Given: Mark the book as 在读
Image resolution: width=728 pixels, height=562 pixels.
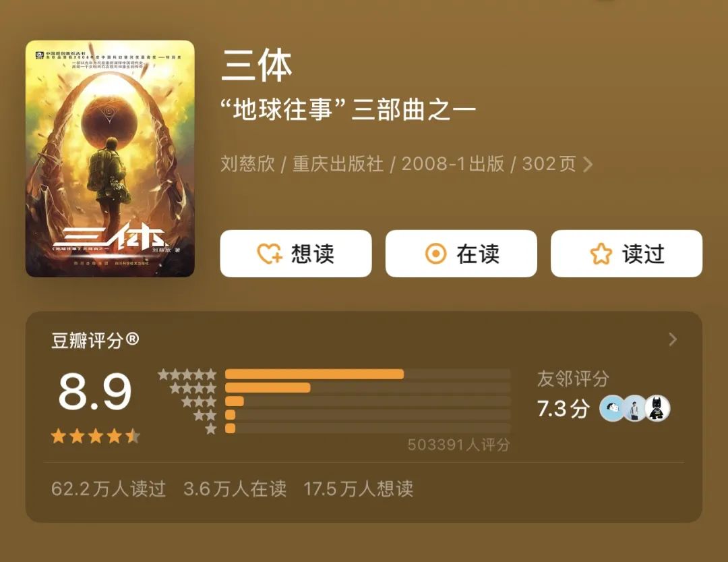Looking at the screenshot, I should click(461, 254).
